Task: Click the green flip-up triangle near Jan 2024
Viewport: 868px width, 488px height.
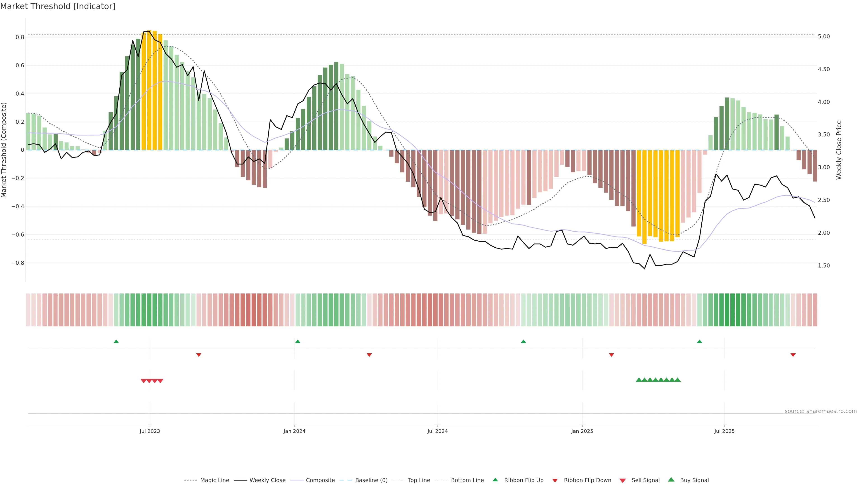Action: click(297, 342)
